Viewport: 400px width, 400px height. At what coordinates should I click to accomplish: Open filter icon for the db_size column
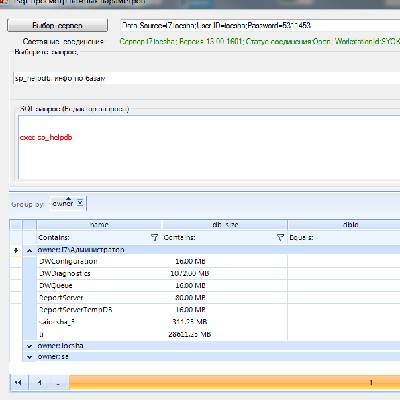coord(280,237)
